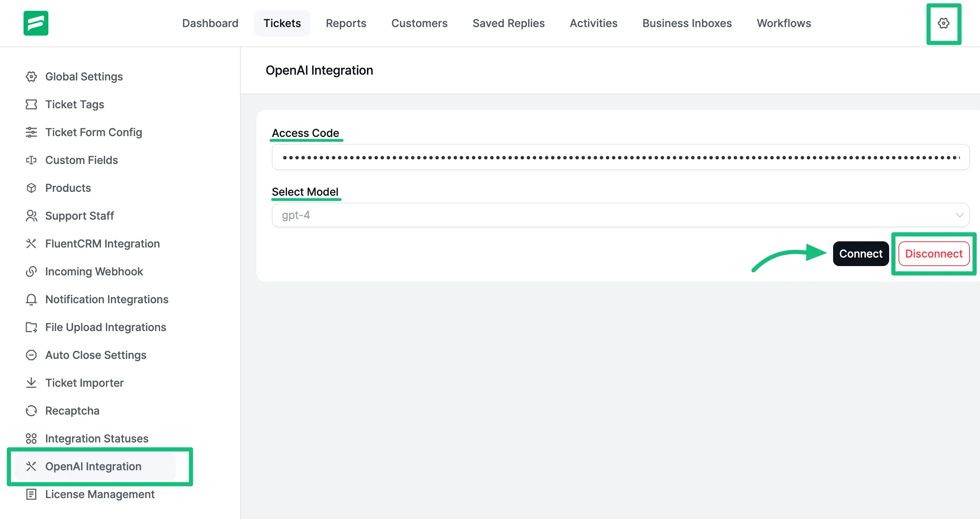Screen dimensions: 980x519
Task: Click the chevron arrow in model selector
Action: click(x=960, y=215)
